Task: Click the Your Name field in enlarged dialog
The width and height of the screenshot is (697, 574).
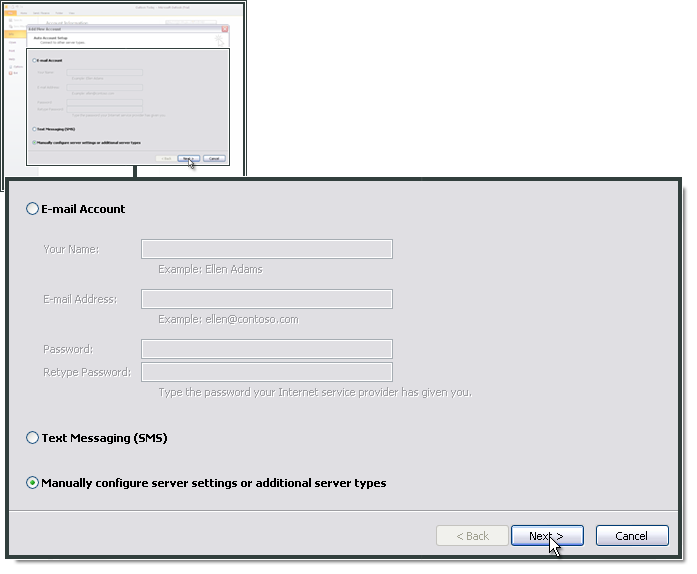Action: click(x=267, y=249)
